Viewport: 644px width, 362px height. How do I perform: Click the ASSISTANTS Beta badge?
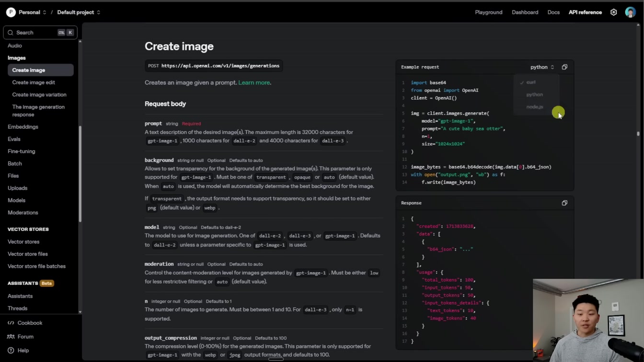(46, 283)
